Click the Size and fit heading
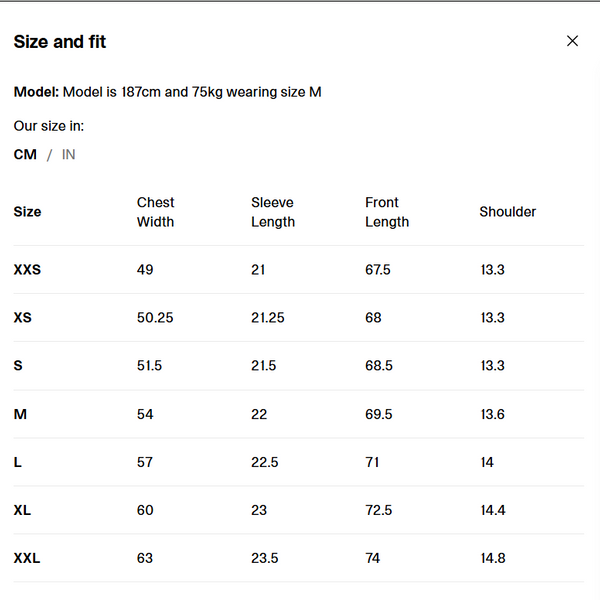This screenshot has height=600, width=600. tap(60, 42)
